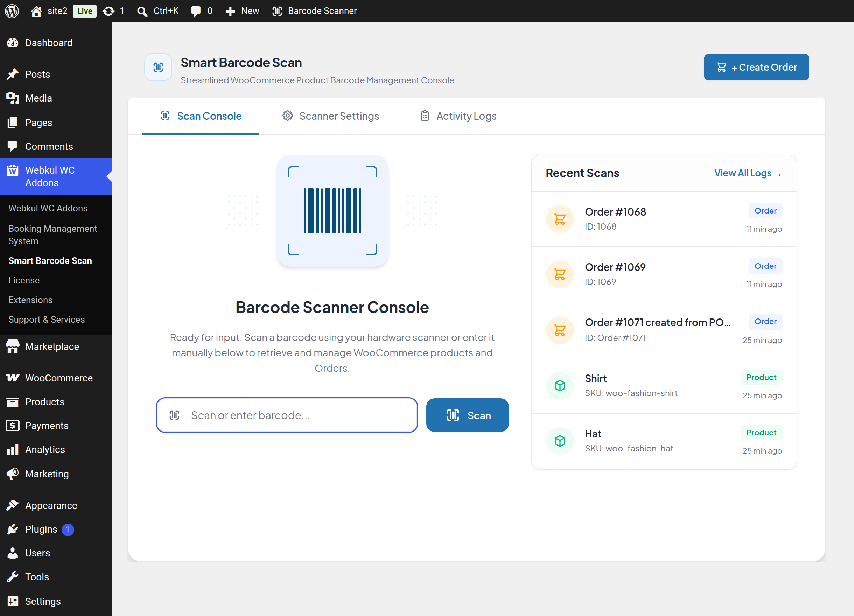Image resolution: width=854 pixels, height=616 pixels.
Task: Click the cart icon beside Order #1068
Action: tap(560, 219)
